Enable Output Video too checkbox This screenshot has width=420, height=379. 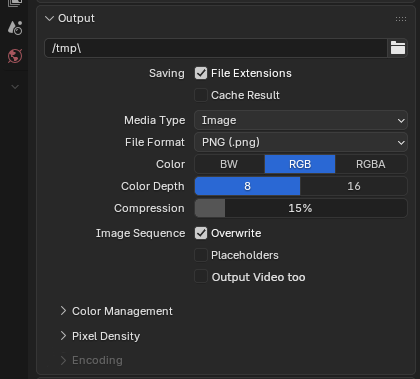201,277
